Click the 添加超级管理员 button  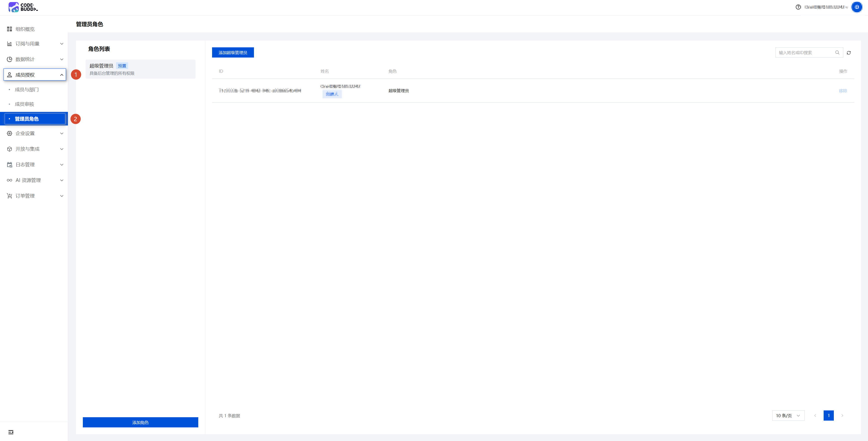pos(232,53)
